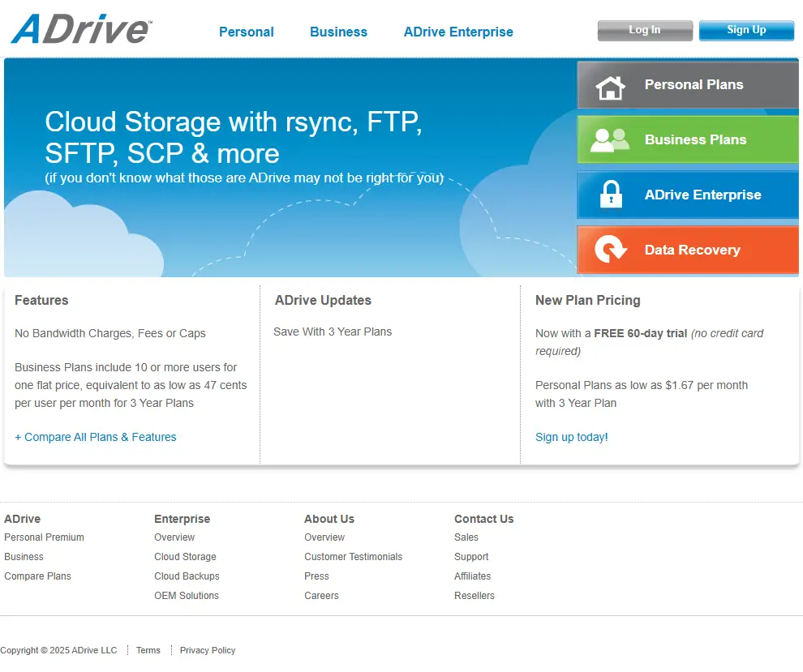Open Overview under the About Us footer column
803x672 pixels.
324,537
